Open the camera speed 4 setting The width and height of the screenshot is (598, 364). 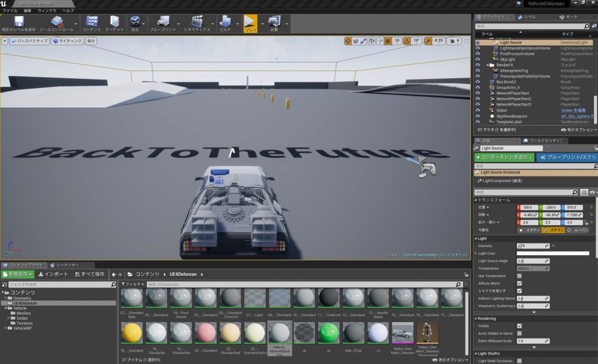click(454, 41)
